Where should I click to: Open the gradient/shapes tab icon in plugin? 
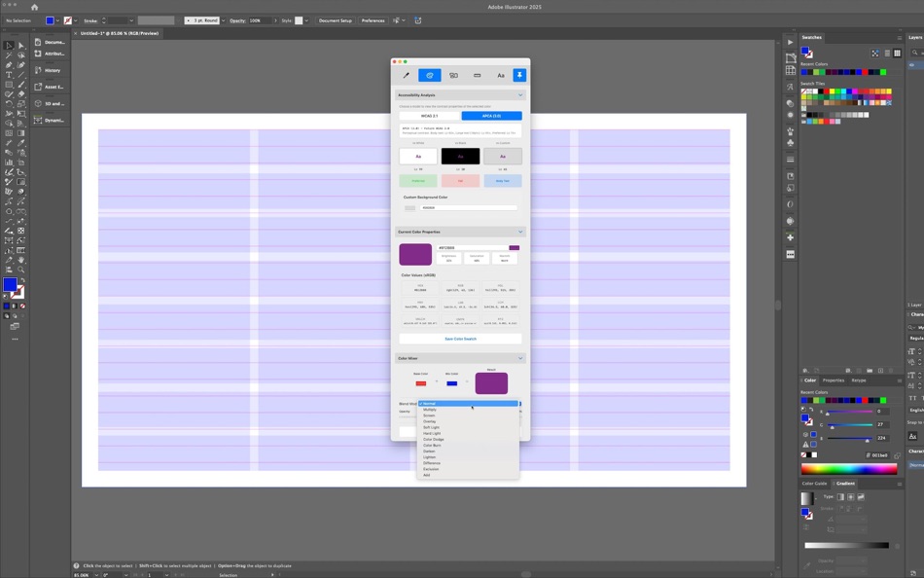click(x=453, y=76)
